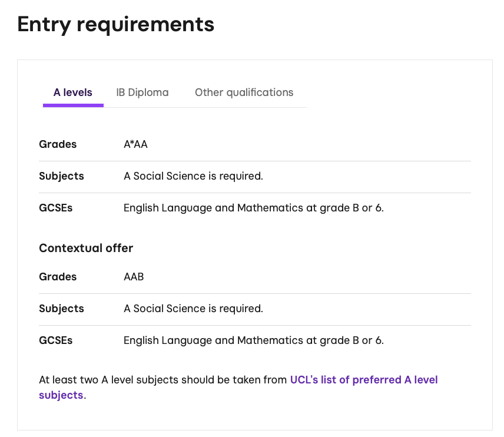Open the Other qualifications tab

pyautogui.click(x=244, y=92)
